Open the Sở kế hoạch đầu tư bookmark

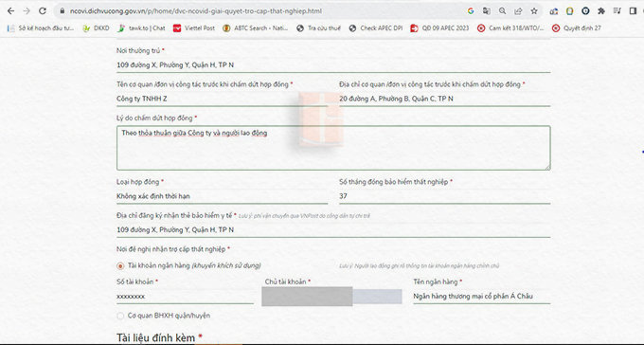point(41,28)
